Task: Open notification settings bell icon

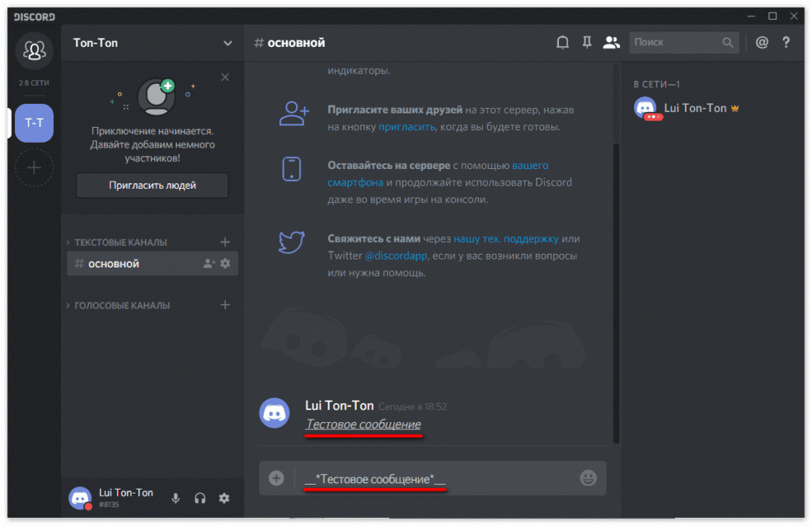Action: coord(562,42)
